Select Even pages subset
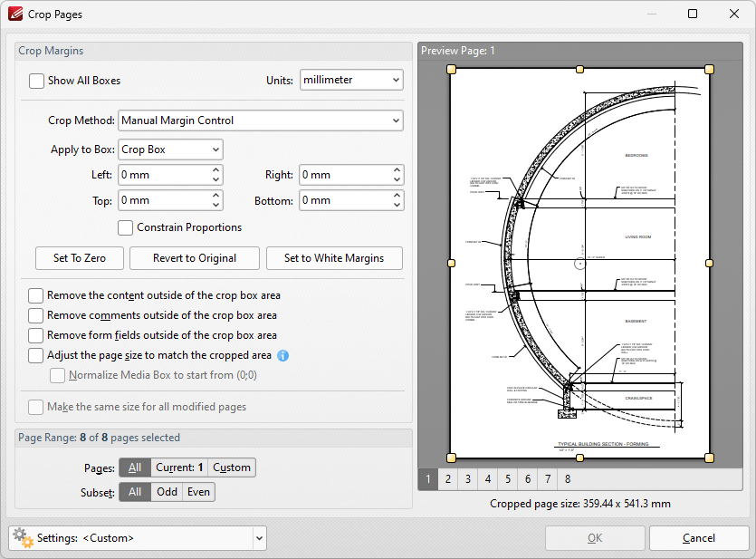The image size is (756, 559). coord(198,492)
